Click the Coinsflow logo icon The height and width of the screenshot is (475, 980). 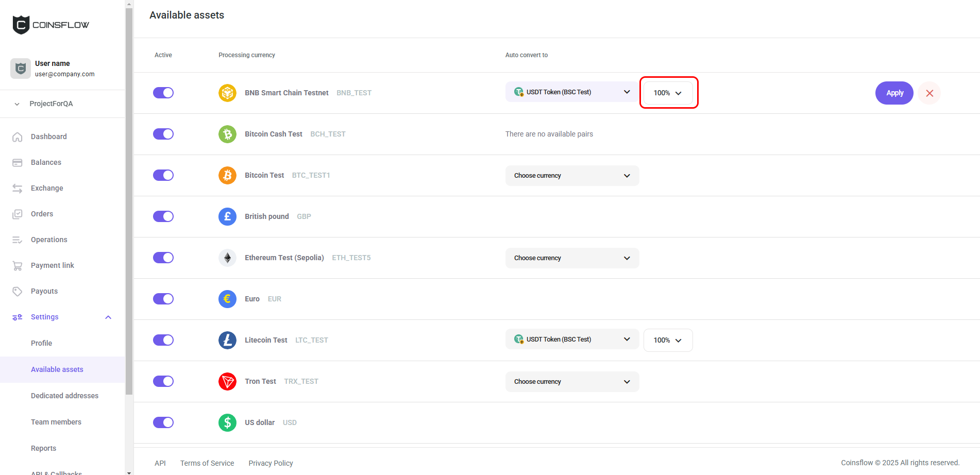coord(21,25)
